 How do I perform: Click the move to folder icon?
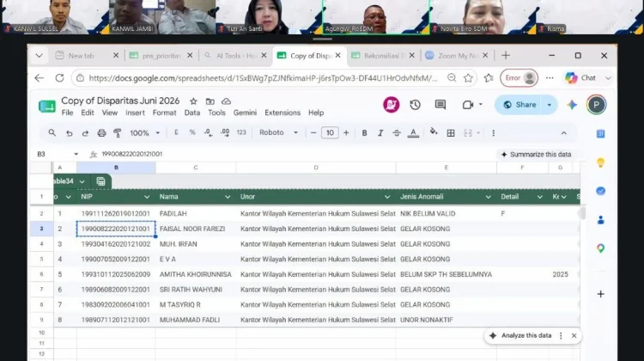[210, 101]
